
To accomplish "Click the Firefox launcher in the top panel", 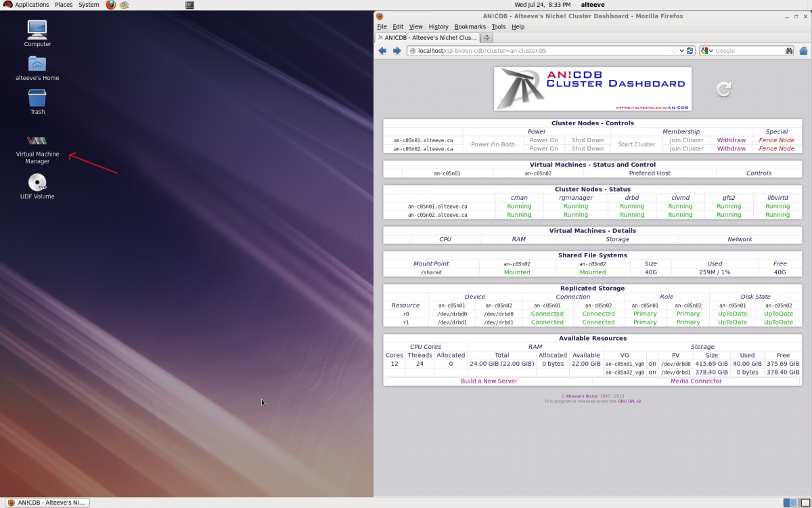I will point(111,5).
